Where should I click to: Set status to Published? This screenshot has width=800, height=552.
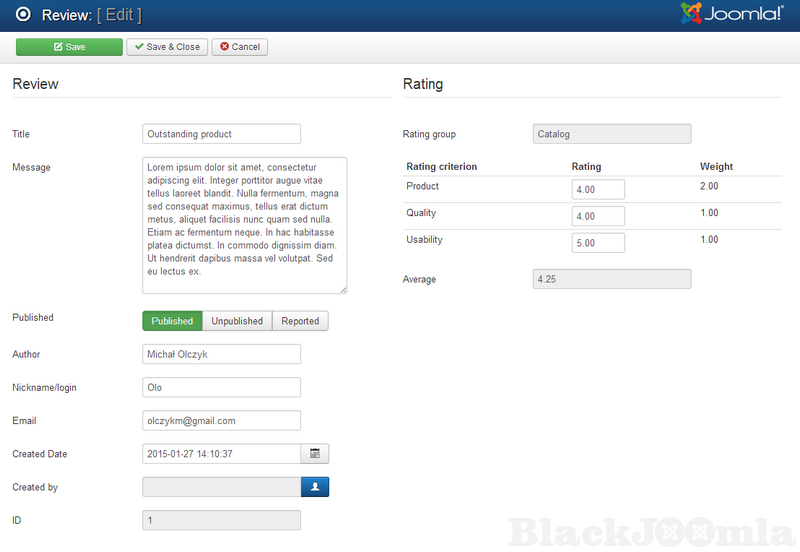coord(172,321)
